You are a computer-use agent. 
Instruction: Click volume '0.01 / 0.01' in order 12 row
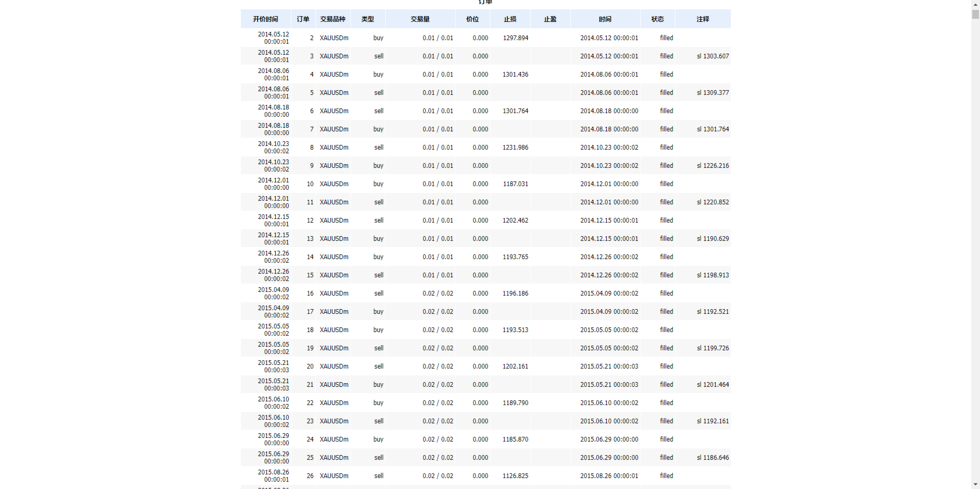pyautogui.click(x=438, y=221)
